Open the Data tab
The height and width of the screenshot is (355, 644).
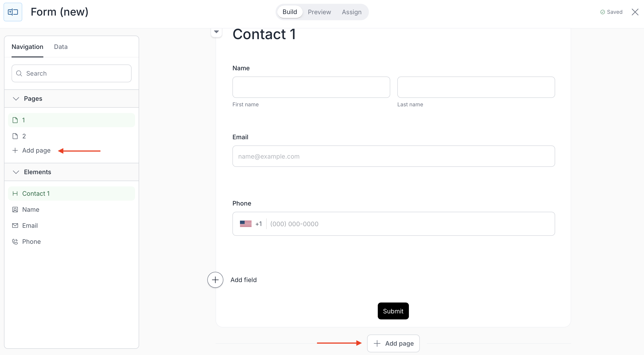(x=61, y=47)
